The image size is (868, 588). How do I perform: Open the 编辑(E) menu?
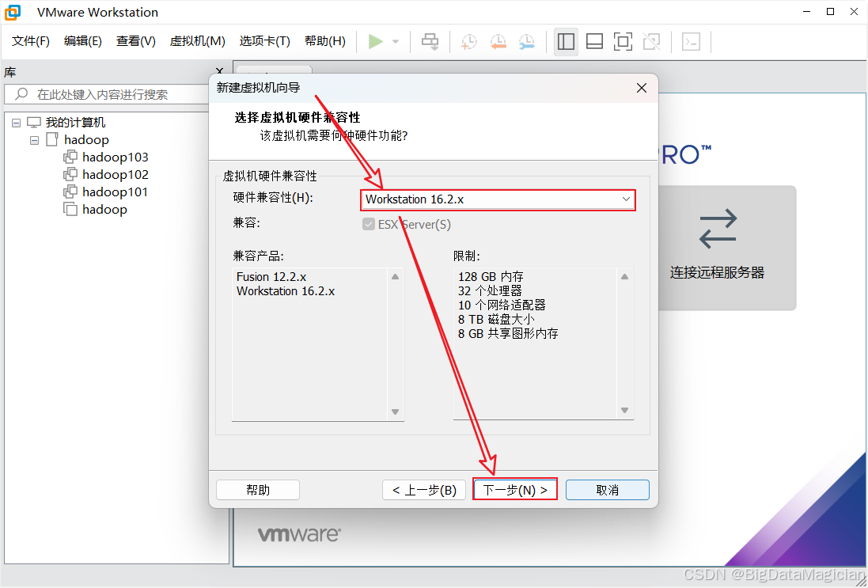tap(82, 41)
